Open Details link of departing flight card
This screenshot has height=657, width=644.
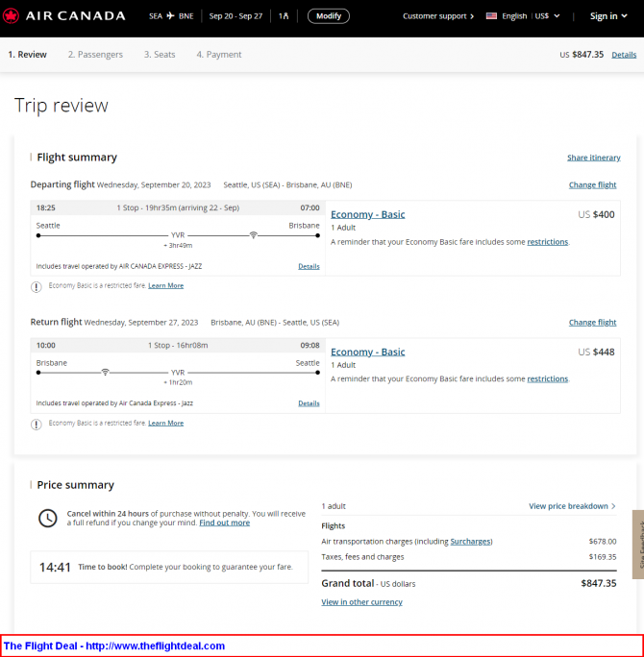click(309, 266)
